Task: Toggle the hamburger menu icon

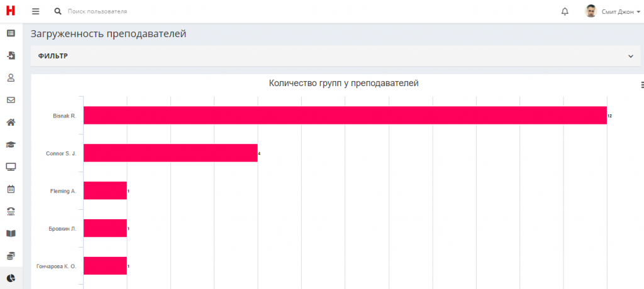Action: (36, 11)
